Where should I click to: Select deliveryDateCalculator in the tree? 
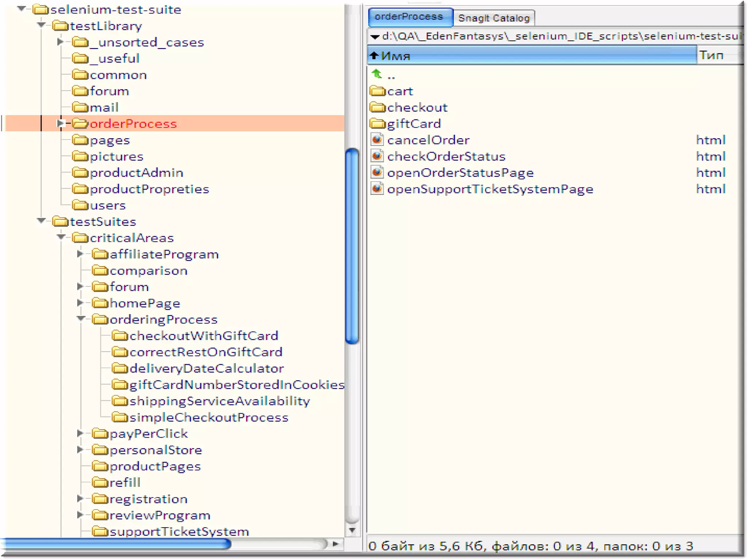point(206,368)
